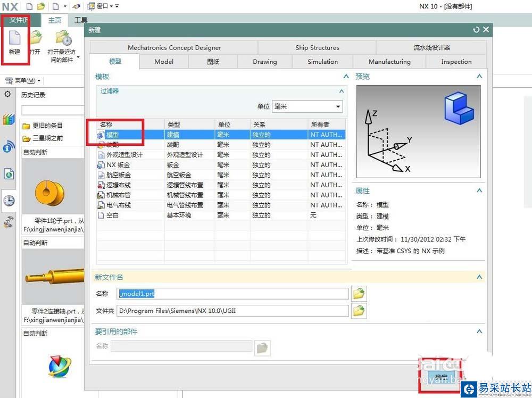The height and width of the screenshot is (398, 532).
Task: Switch to the Model tab
Action: click(x=164, y=62)
